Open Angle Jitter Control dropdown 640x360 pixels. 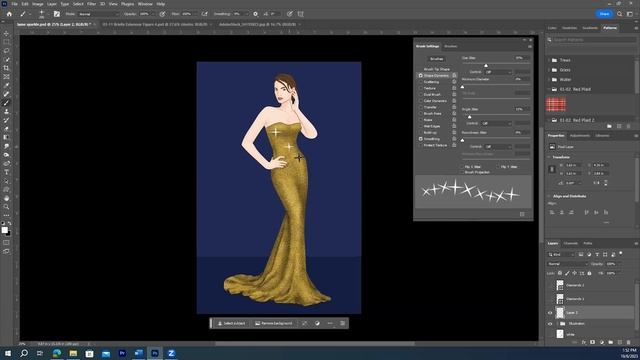point(496,123)
